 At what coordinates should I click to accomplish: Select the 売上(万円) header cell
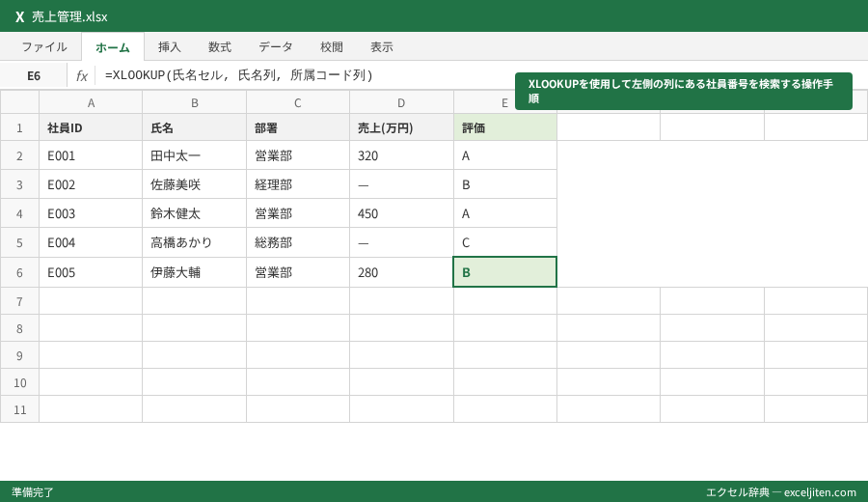tap(401, 127)
